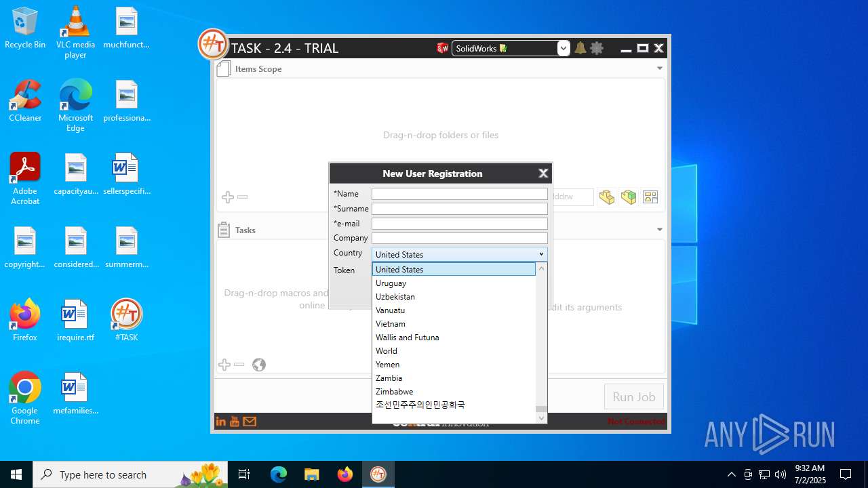Click the taskbar search box
Screen dimensions: 868x488
129,474
